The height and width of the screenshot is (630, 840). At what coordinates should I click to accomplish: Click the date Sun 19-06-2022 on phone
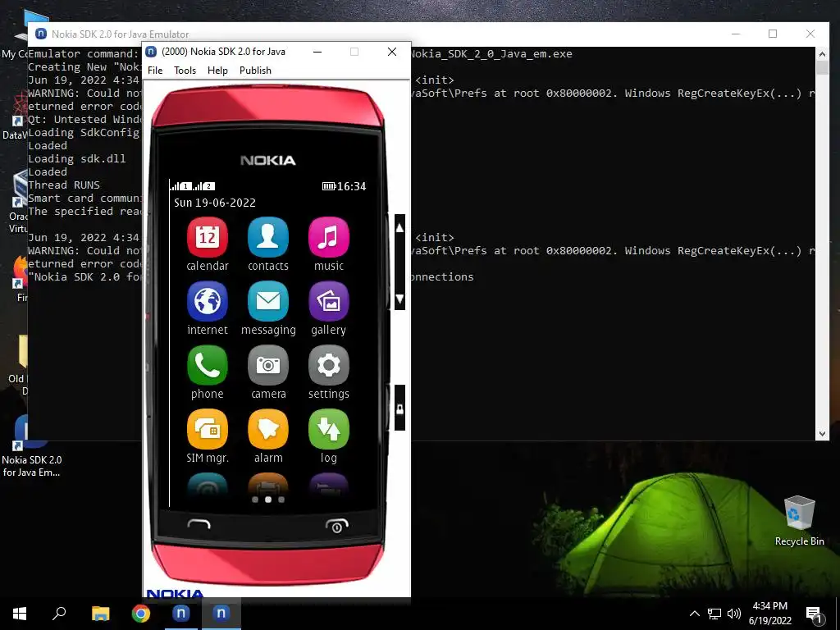(215, 203)
